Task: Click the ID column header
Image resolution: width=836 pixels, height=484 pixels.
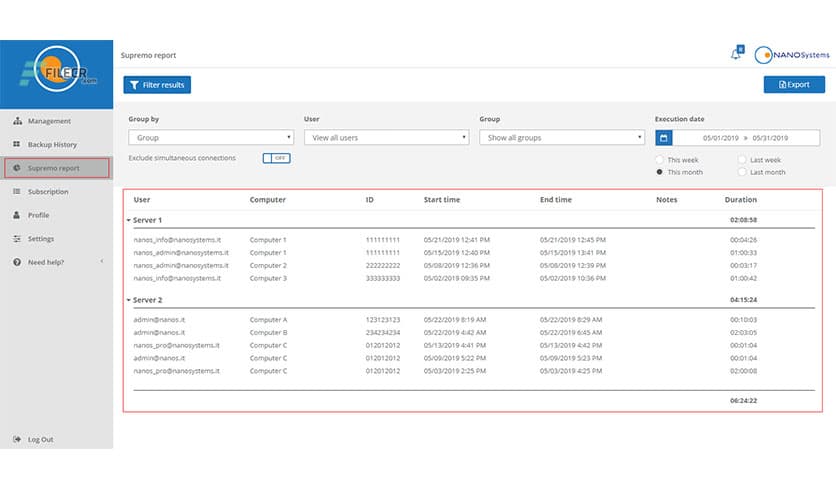Action: (x=369, y=199)
